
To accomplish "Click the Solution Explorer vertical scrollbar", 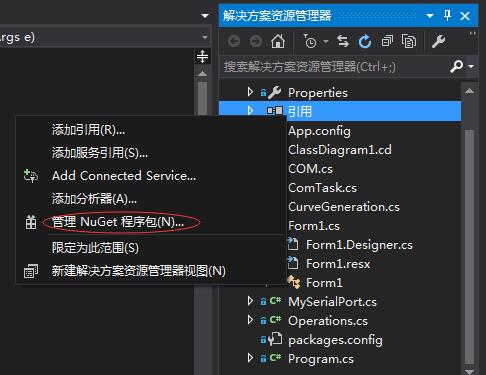I will click(x=469, y=230).
